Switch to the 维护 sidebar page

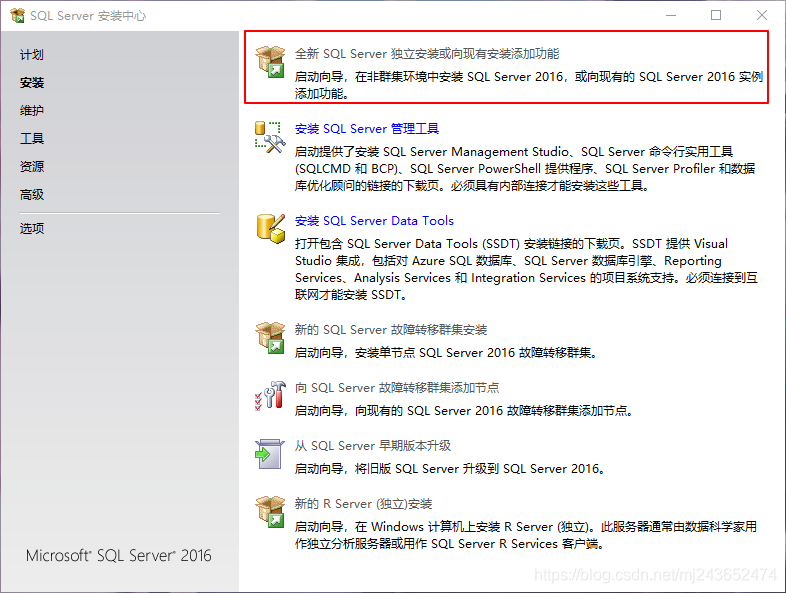pyautogui.click(x=32, y=111)
